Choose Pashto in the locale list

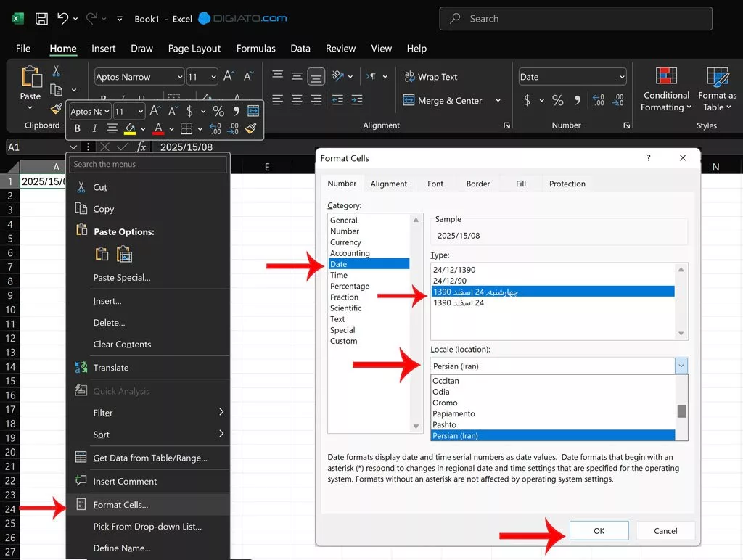tap(553, 424)
